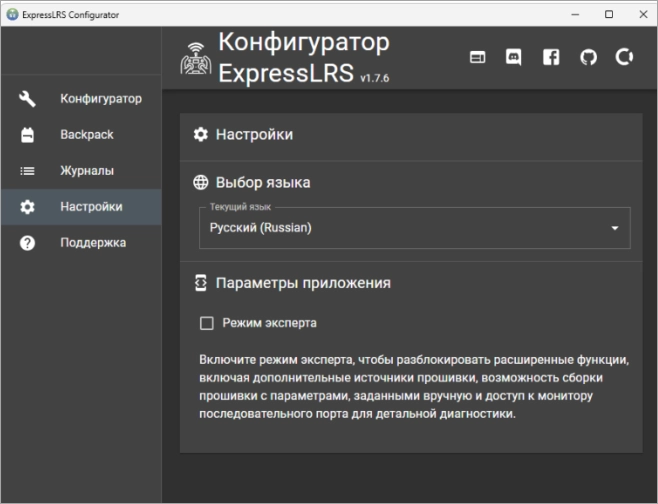Click the code icon beside Параметры приложения
Screen dimensions: 658x504
pyautogui.click(x=201, y=283)
